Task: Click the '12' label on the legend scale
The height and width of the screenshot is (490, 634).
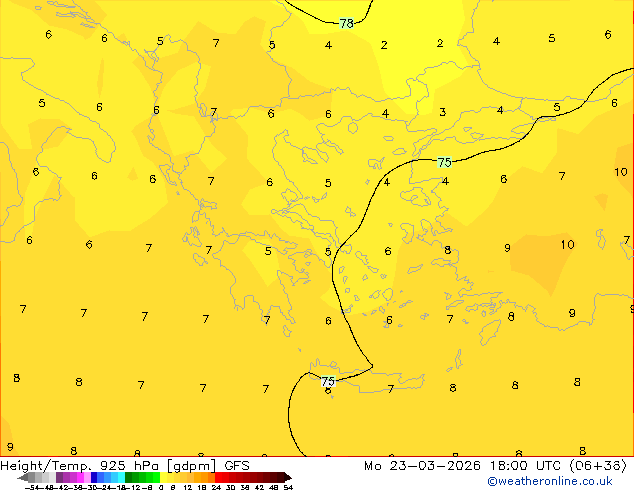Action: point(188,488)
